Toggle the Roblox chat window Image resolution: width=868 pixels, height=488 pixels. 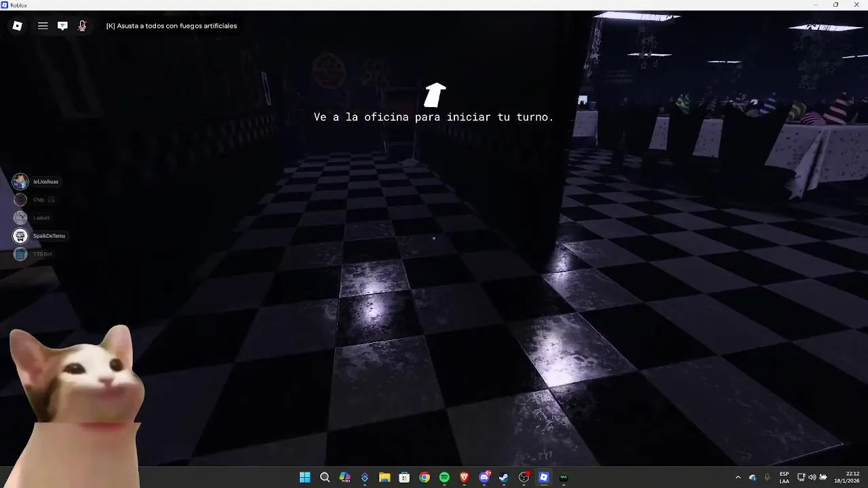click(62, 26)
